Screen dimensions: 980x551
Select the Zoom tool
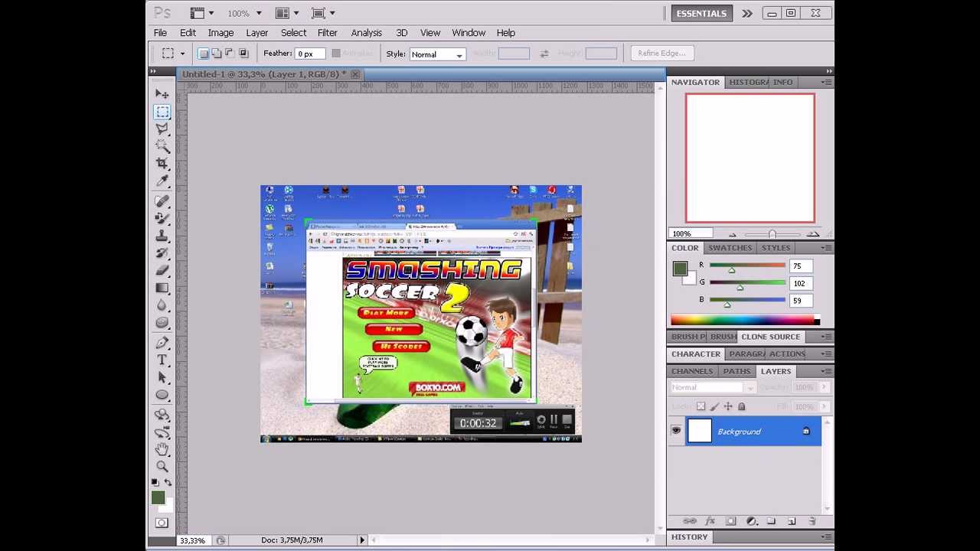coord(162,467)
